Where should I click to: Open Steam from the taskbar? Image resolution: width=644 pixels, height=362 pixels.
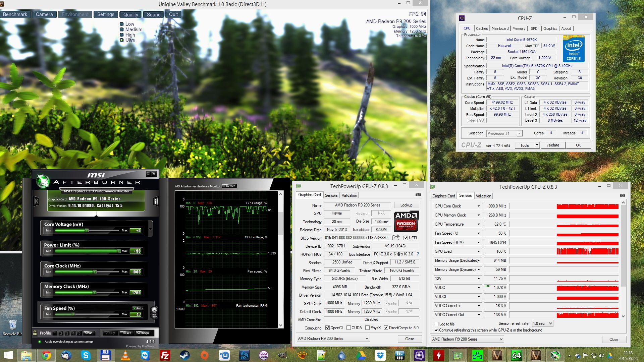[185, 355]
